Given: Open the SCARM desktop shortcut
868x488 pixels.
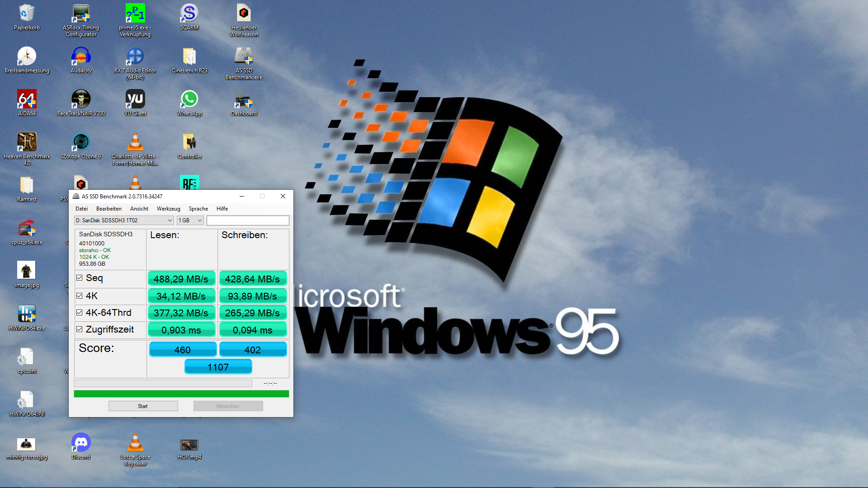Looking at the screenshot, I should (189, 14).
